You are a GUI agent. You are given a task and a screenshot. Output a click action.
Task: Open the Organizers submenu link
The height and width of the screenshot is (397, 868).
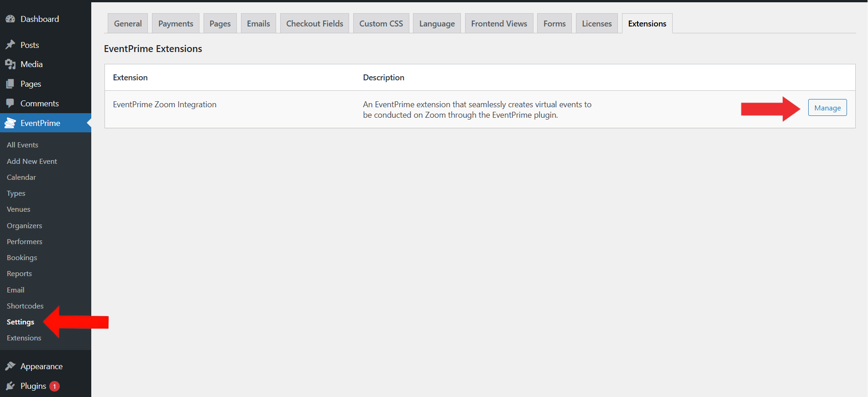tap(24, 225)
